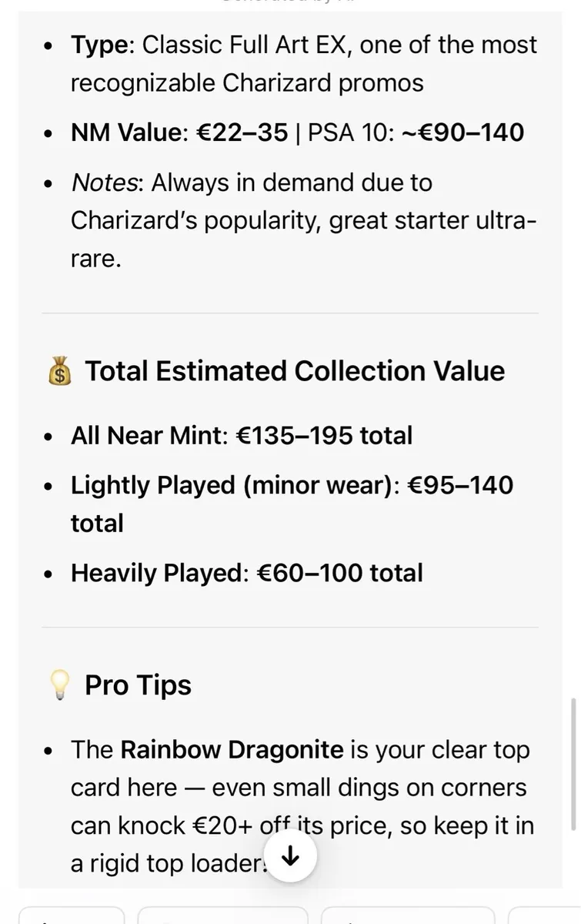
Task: Tap the partially visible fourth suggestion chip
Action: click(545, 916)
